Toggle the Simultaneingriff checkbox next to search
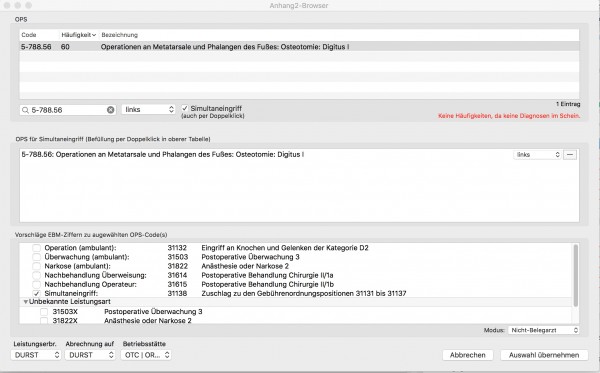The image size is (600, 373). [185, 108]
